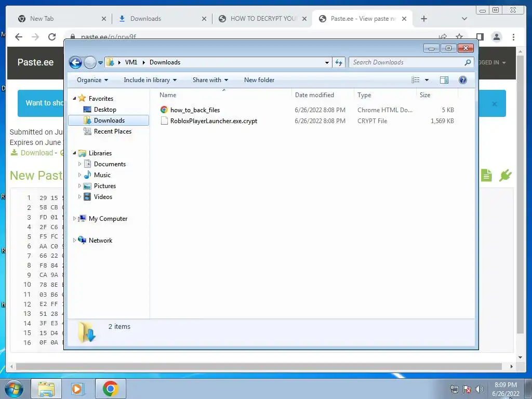
Task: Collapse the Favorites tree group
Action: [74, 98]
